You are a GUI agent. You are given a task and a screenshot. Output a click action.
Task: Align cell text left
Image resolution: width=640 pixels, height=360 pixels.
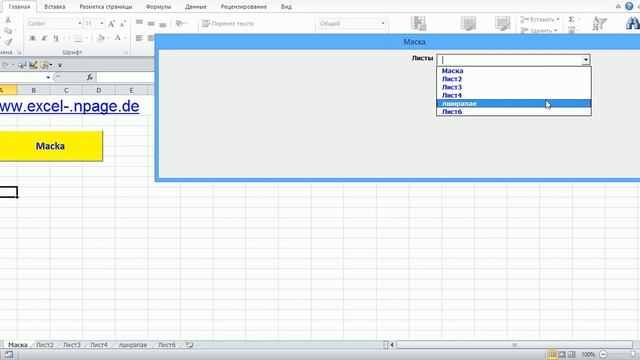point(139,38)
